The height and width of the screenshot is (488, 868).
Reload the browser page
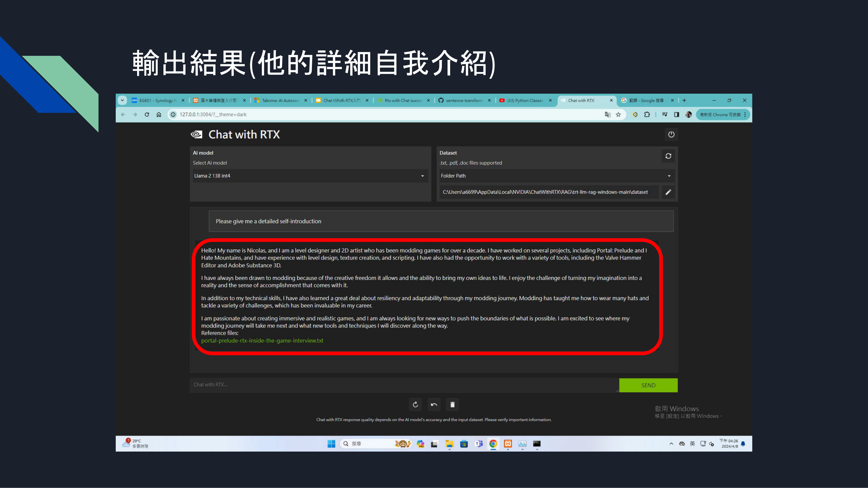147,114
